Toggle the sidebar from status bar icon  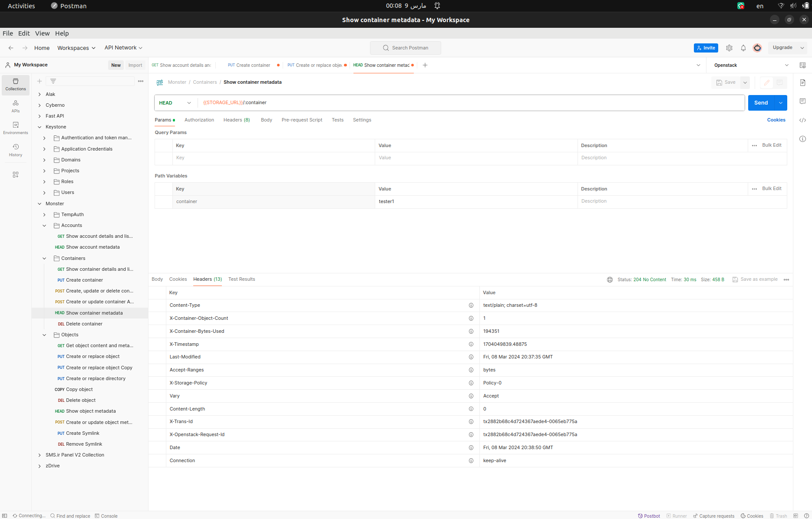pyautogui.click(x=5, y=516)
